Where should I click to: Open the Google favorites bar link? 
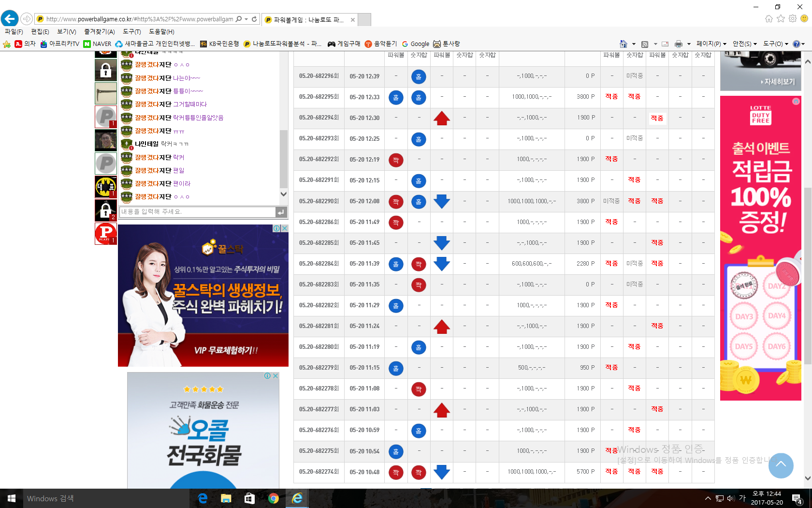click(x=415, y=44)
